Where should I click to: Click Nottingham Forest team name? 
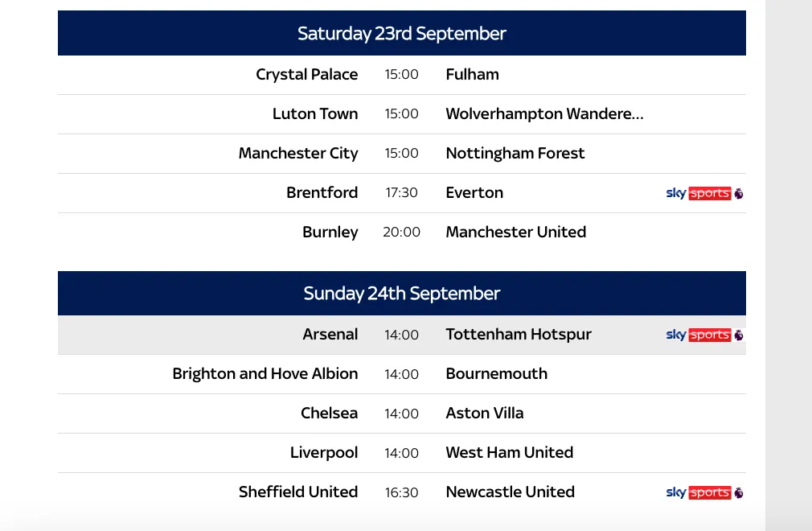pos(515,154)
